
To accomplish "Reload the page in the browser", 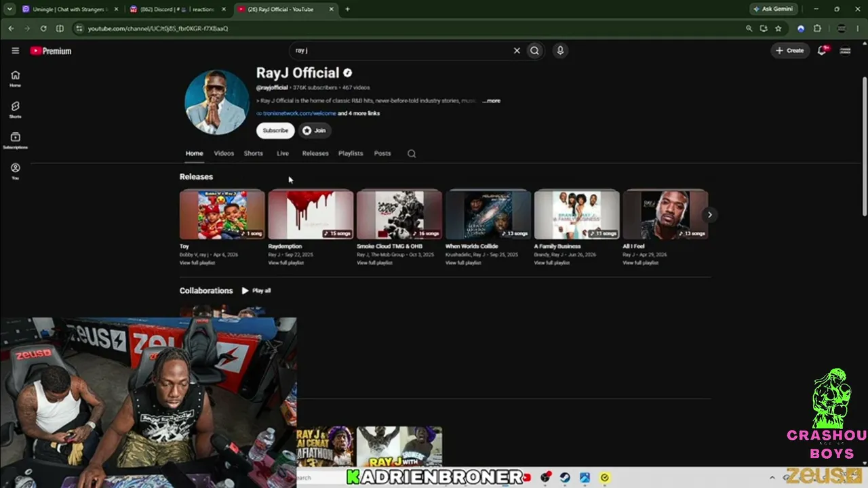I will coord(43,28).
